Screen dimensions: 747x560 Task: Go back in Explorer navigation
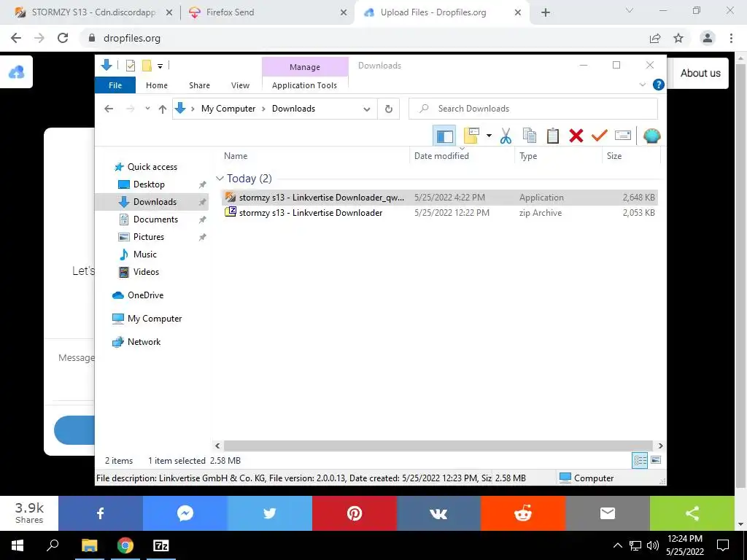109,109
